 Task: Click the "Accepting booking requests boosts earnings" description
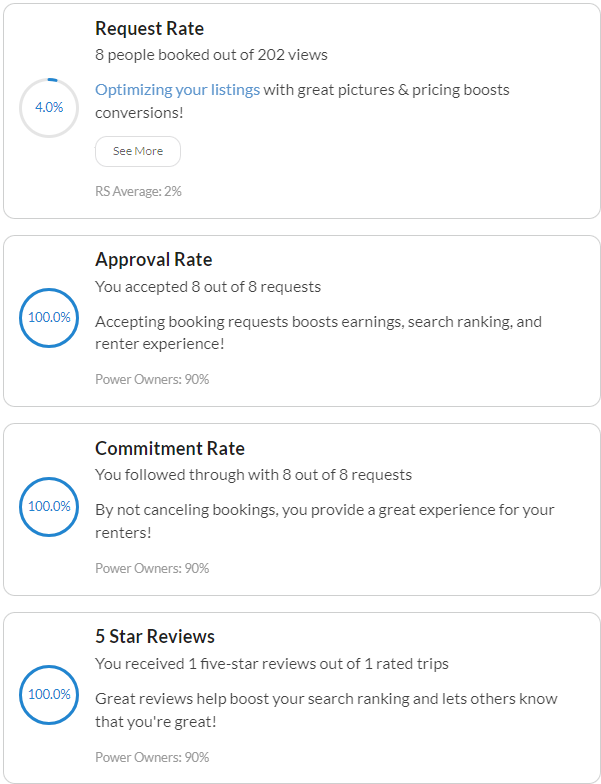coord(318,332)
